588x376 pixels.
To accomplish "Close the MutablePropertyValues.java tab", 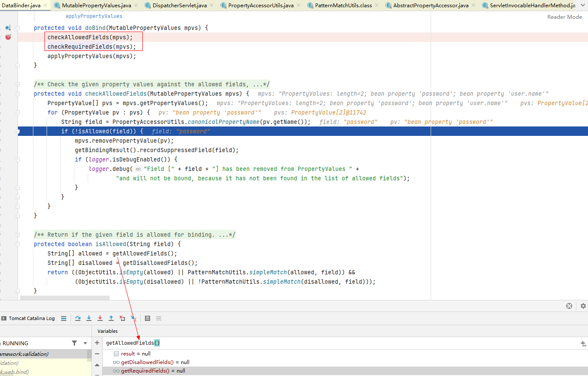I will point(136,6).
